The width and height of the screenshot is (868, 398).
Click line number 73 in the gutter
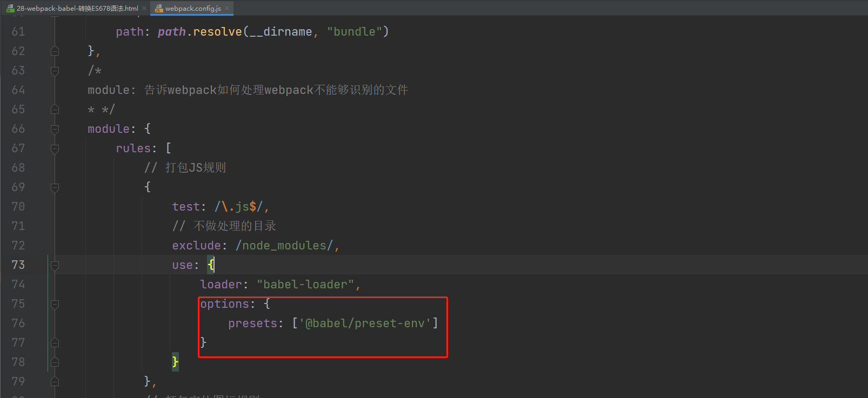pos(18,265)
